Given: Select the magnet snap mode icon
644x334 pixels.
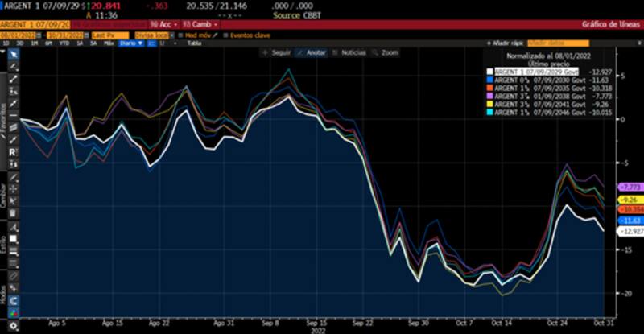Looking at the screenshot, I should point(14,299).
